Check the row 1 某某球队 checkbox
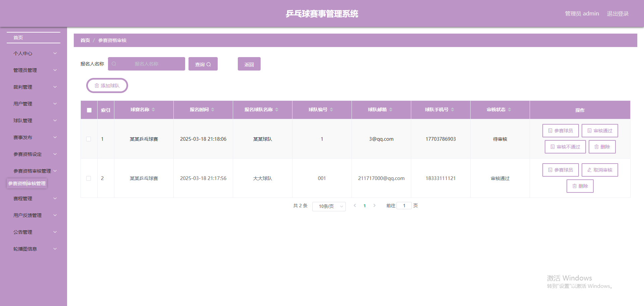Screen dimensions: 644x306 tap(89, 139)
